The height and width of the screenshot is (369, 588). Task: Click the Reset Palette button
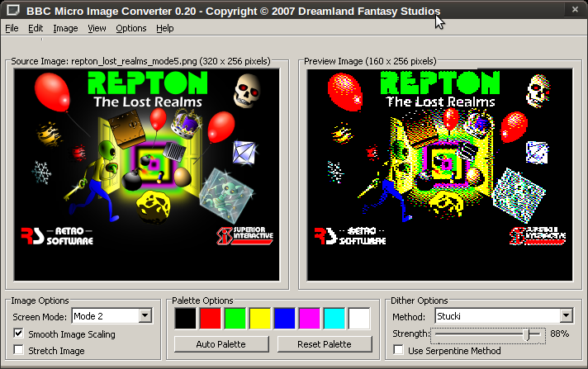click(325, 344)
